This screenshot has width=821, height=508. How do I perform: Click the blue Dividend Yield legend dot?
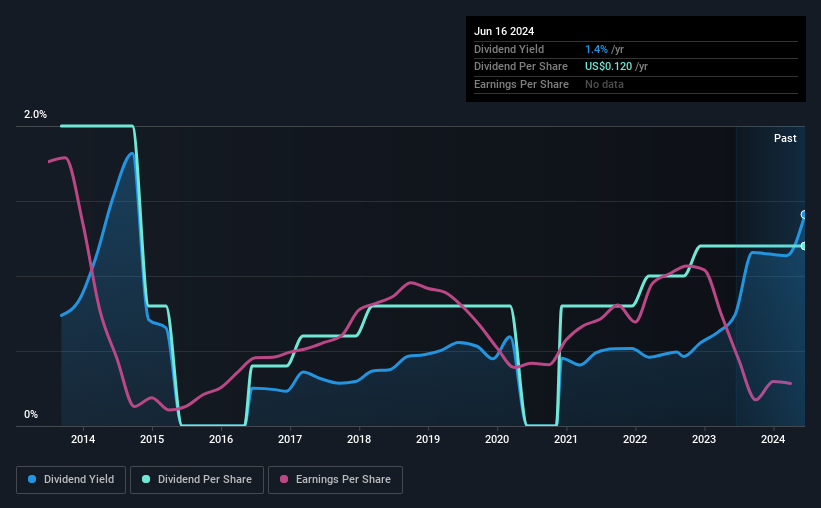(x=32, y=479)
